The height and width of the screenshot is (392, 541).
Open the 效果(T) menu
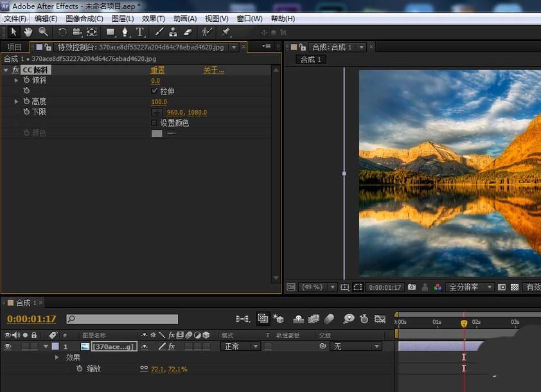click(153, 19)
